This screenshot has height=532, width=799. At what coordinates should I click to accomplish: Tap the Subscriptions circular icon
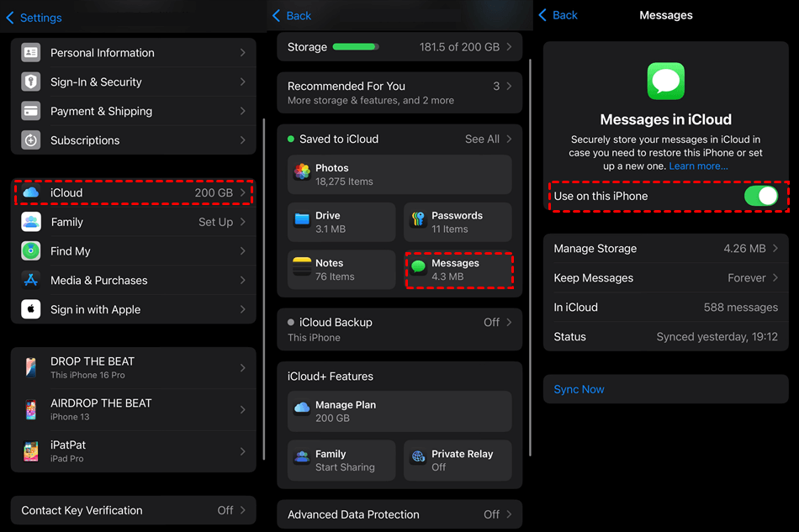30,140
